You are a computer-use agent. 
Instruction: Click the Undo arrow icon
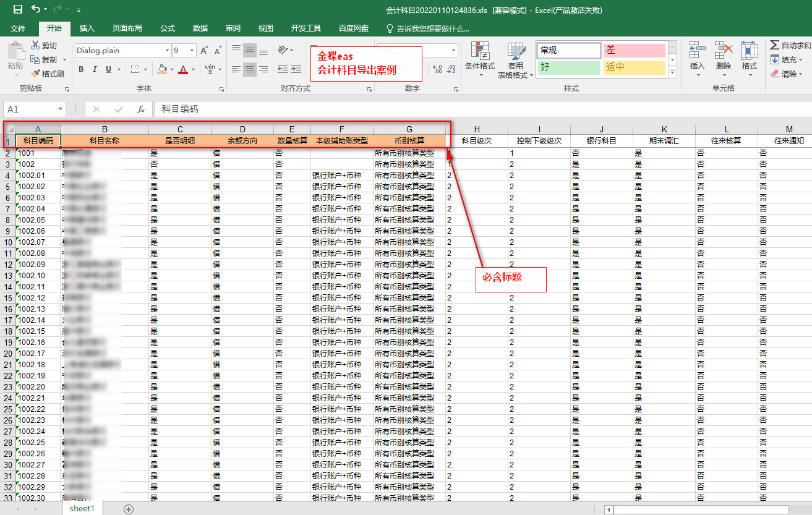coord(35,10)
